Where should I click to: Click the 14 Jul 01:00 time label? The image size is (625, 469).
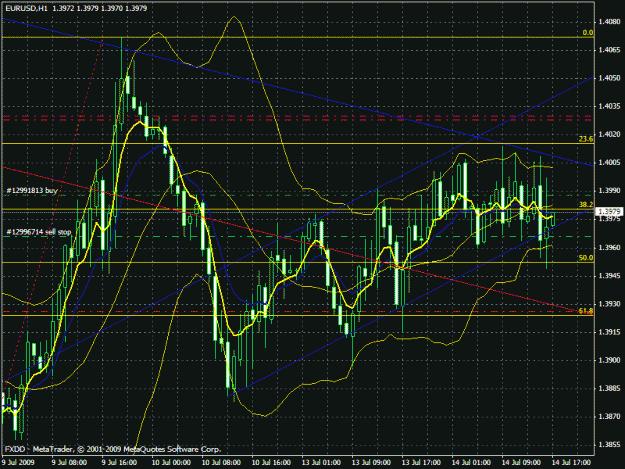click(471, 463)
